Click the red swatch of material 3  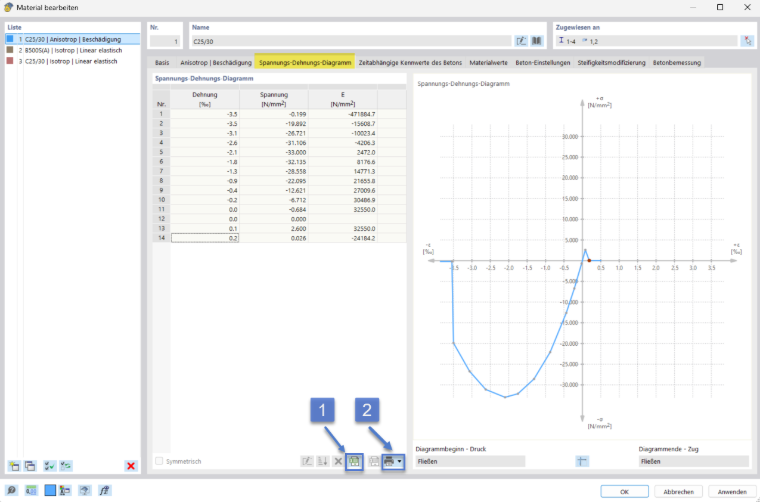click(x=10, y=61)
